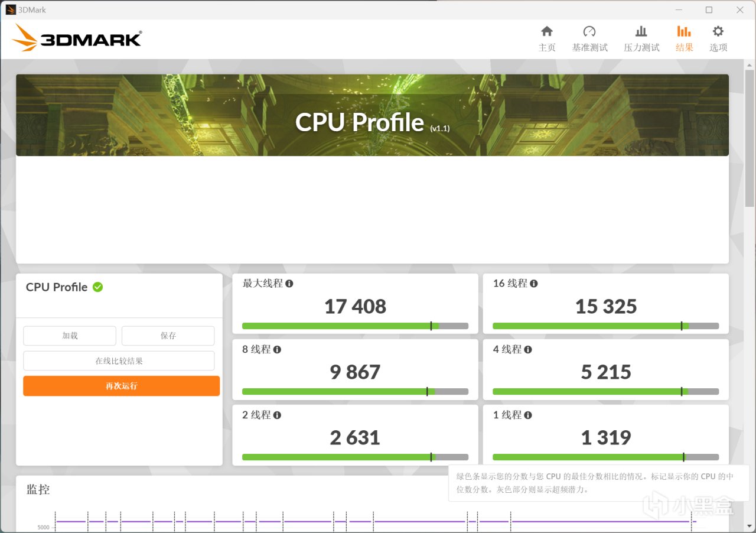Click the 最大线程 score progress bar
Image resolution: width=756 pixels, height=533 pixels.
(355, 326)
